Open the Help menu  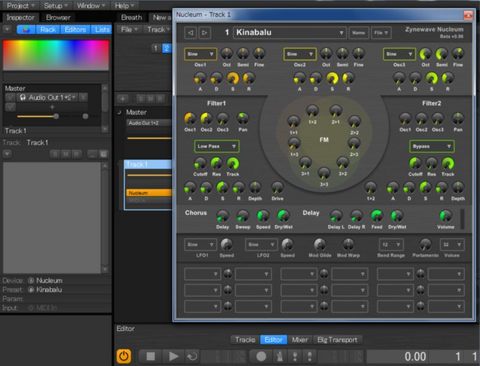(x=124, y=6)
